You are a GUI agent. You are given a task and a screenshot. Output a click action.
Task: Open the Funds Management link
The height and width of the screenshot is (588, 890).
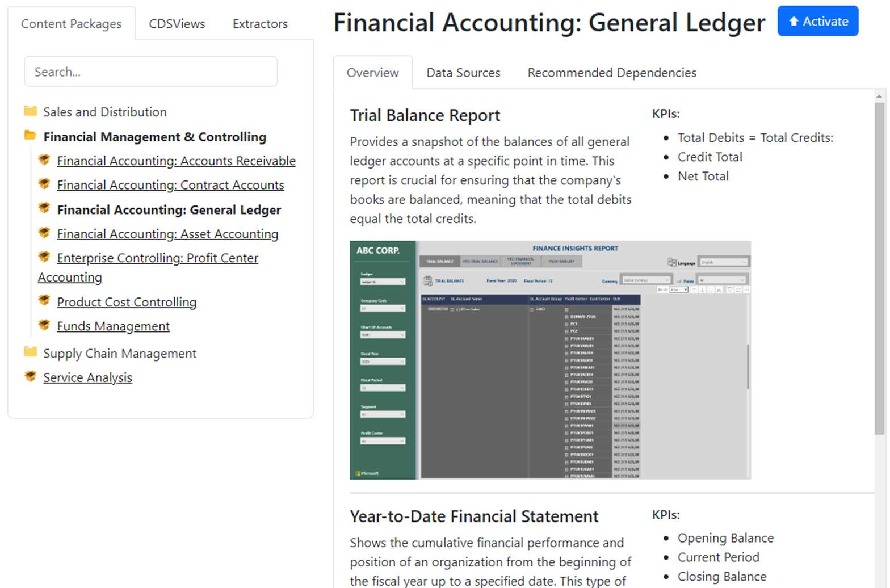pyautogui.click(x=113, y=326)
